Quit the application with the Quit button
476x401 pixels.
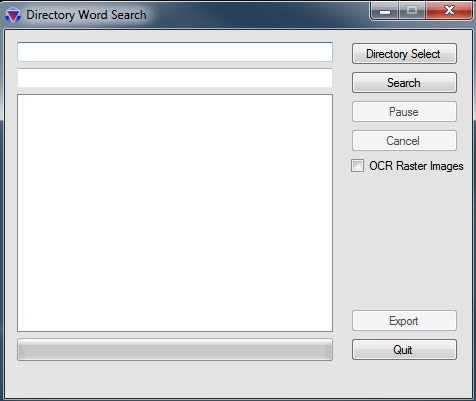[404, 350]
